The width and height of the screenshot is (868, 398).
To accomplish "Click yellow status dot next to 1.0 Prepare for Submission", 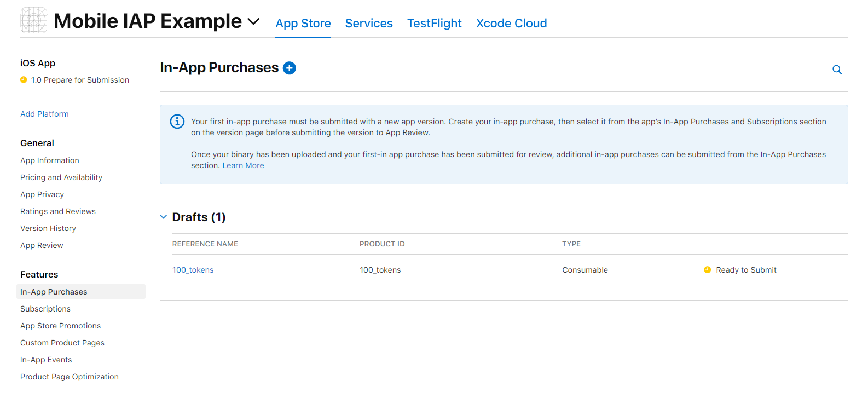I will pyautogui.click(x=24, y=80).
